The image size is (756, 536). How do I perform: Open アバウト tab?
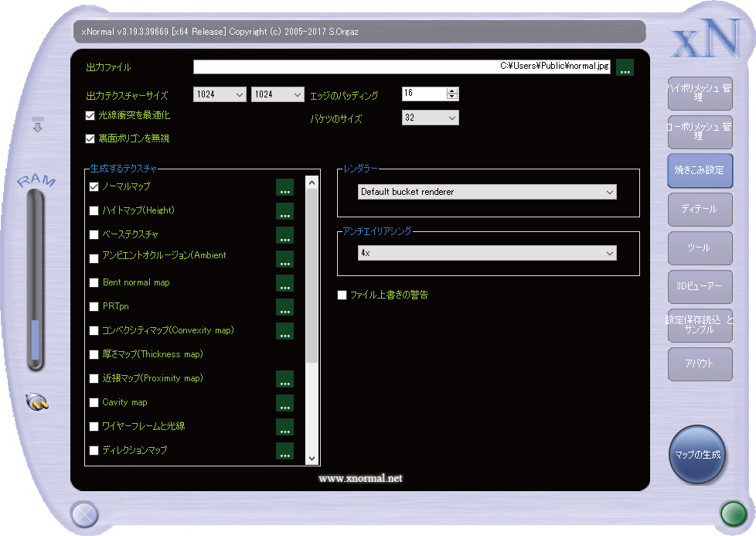coord(700,364)
